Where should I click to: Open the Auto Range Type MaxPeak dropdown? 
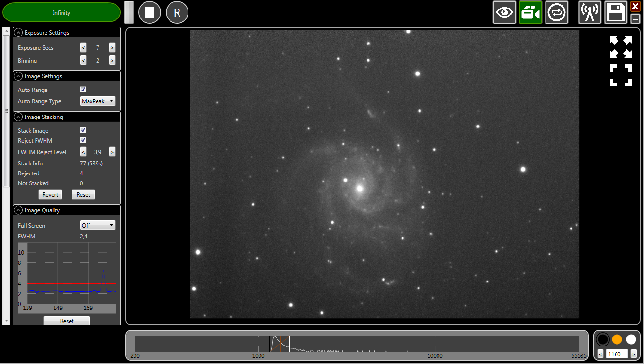point(98,101)
